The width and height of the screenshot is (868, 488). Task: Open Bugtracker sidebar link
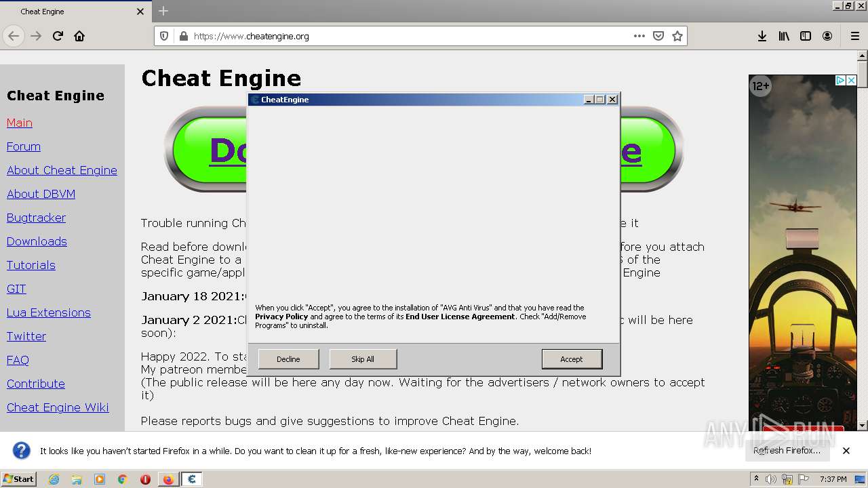click(x=36, y=218)
